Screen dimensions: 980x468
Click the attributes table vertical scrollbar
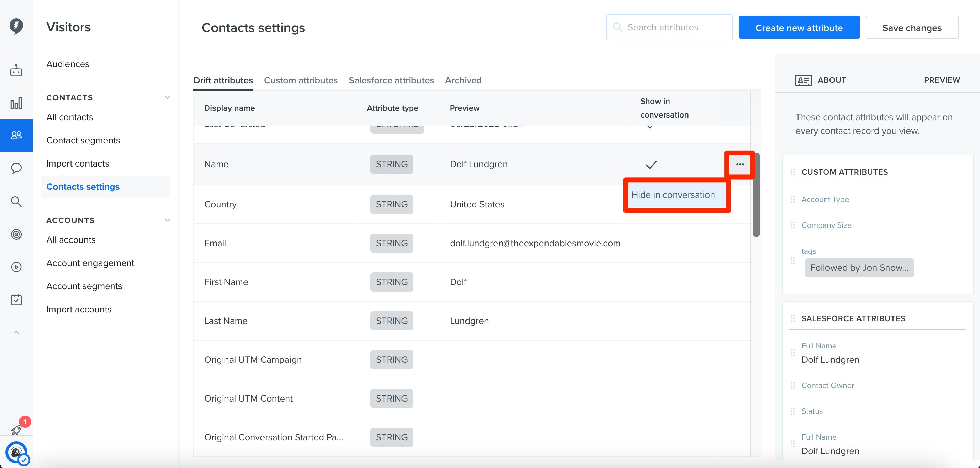(x=756, y=195)
